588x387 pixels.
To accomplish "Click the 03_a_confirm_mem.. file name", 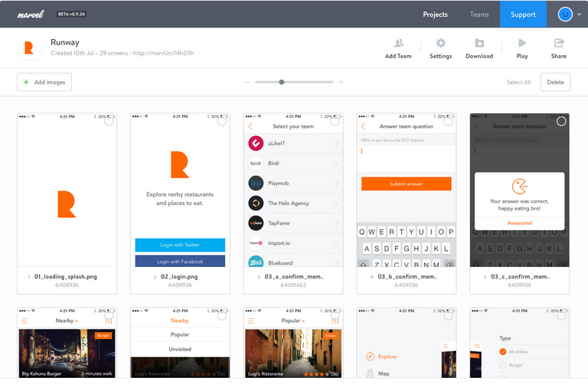I will coord(294,276).
